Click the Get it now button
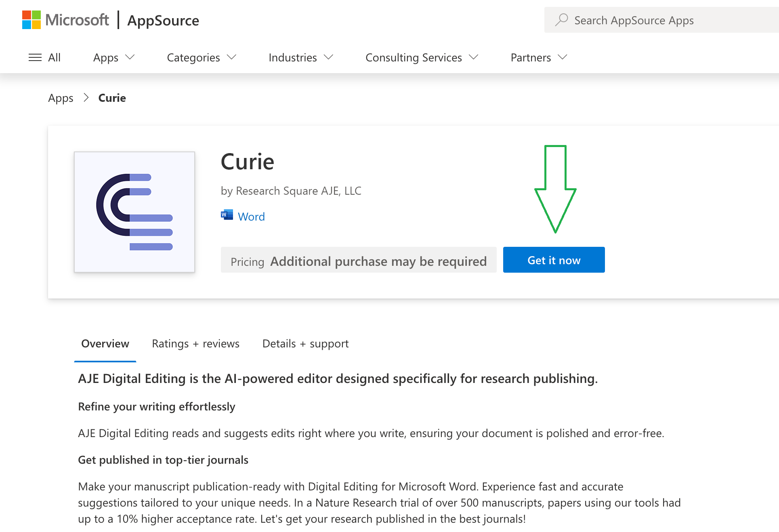This screenshot has width=779, height=532. (x=554, y=260)
